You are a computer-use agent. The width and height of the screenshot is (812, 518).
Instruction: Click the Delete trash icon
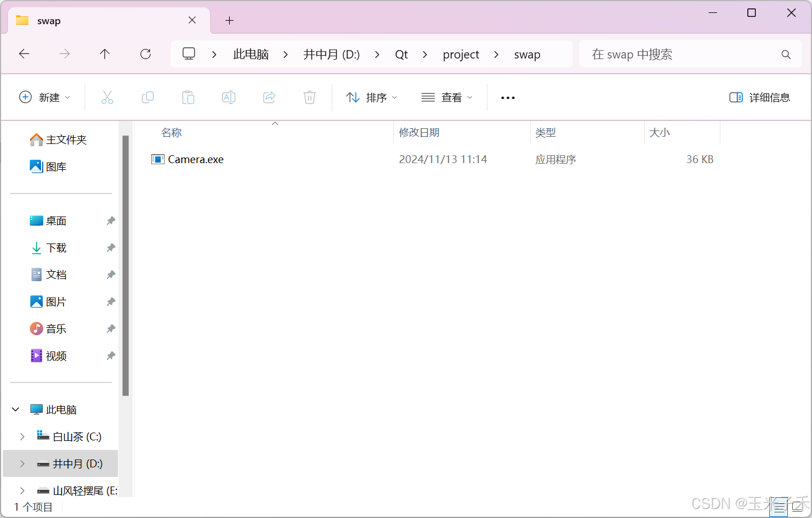point(310,97)
